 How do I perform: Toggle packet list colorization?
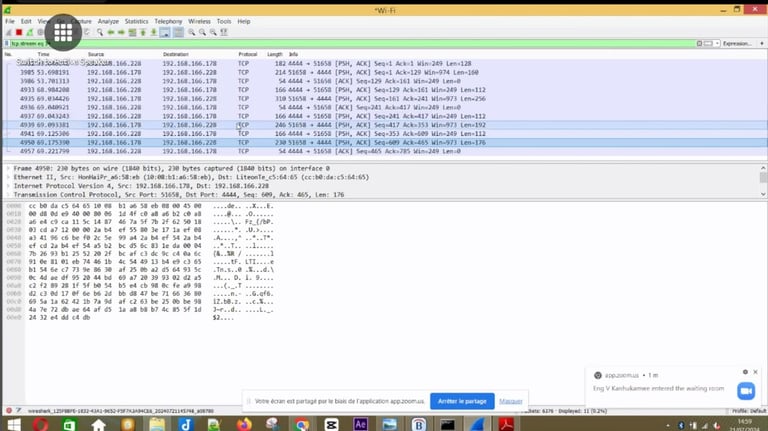tap(178, 32)
